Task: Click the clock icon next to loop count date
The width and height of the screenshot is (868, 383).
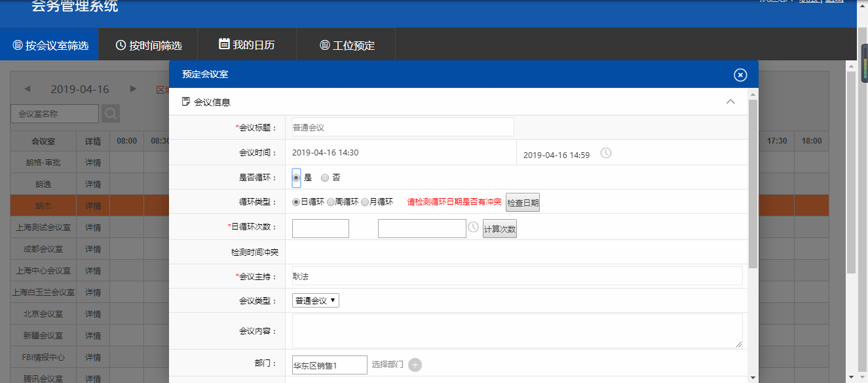Action: click(473, 228)
